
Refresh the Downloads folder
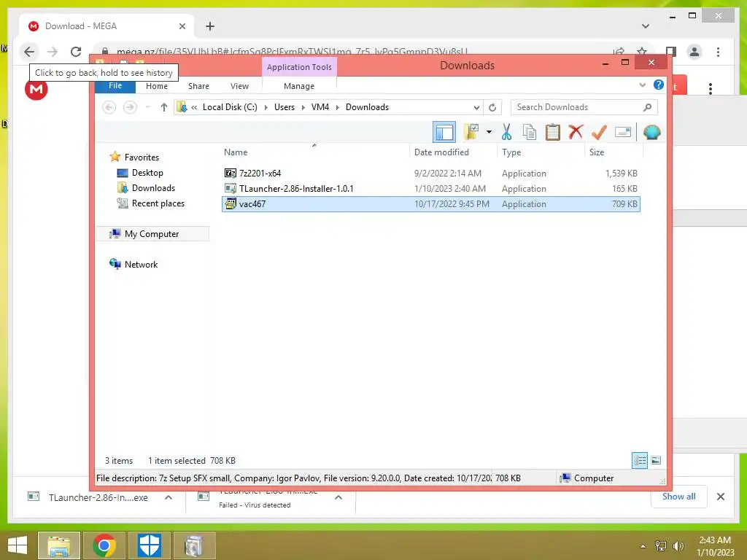(492, 107)
